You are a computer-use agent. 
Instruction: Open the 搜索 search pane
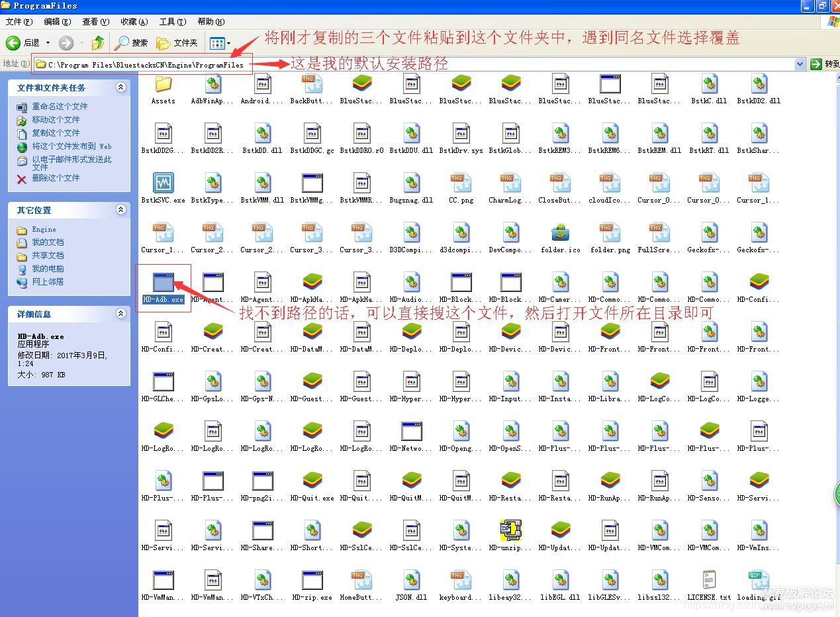(131, 43)
